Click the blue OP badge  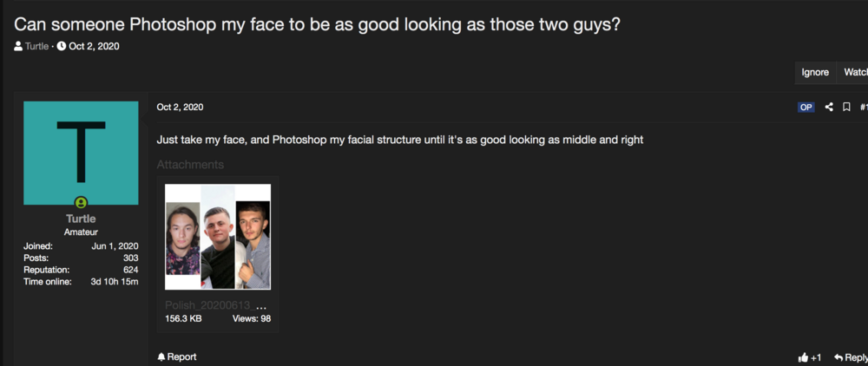[806, 108]
